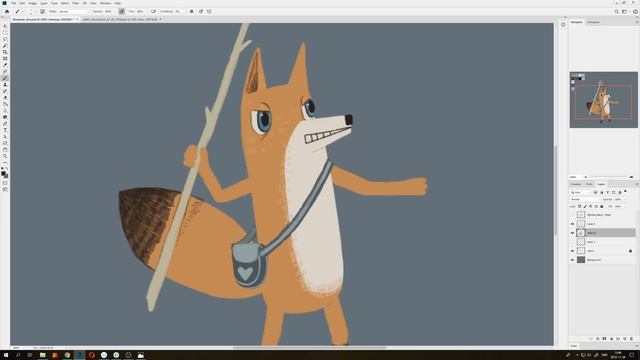Click the add layer mask icon
640x360 pixels.
coord(604,339)
